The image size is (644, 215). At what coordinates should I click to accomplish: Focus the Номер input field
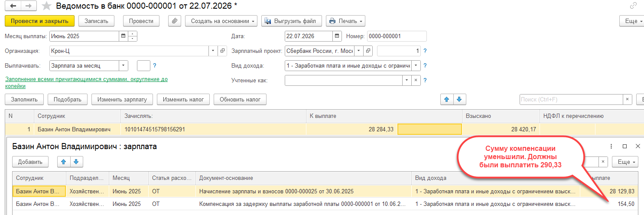(x=397, y=36)
